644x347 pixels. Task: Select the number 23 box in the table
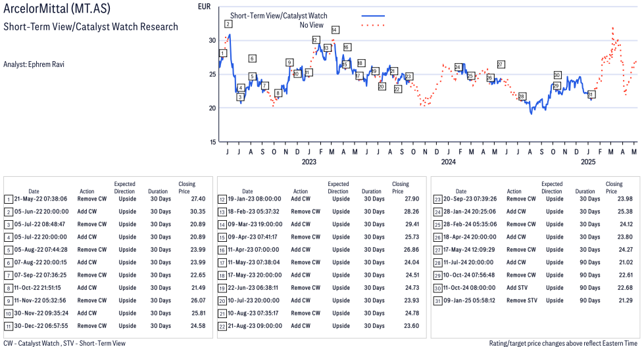(x=437, y=200)
